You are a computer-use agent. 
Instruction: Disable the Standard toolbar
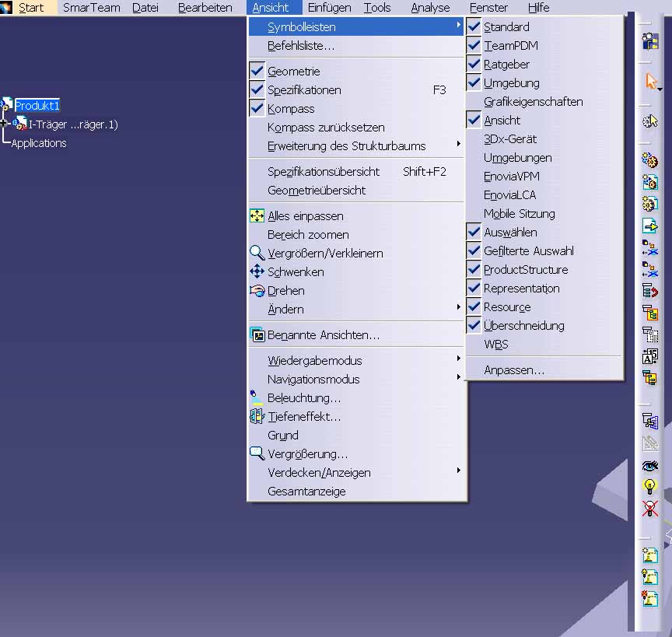click(544, 26)
